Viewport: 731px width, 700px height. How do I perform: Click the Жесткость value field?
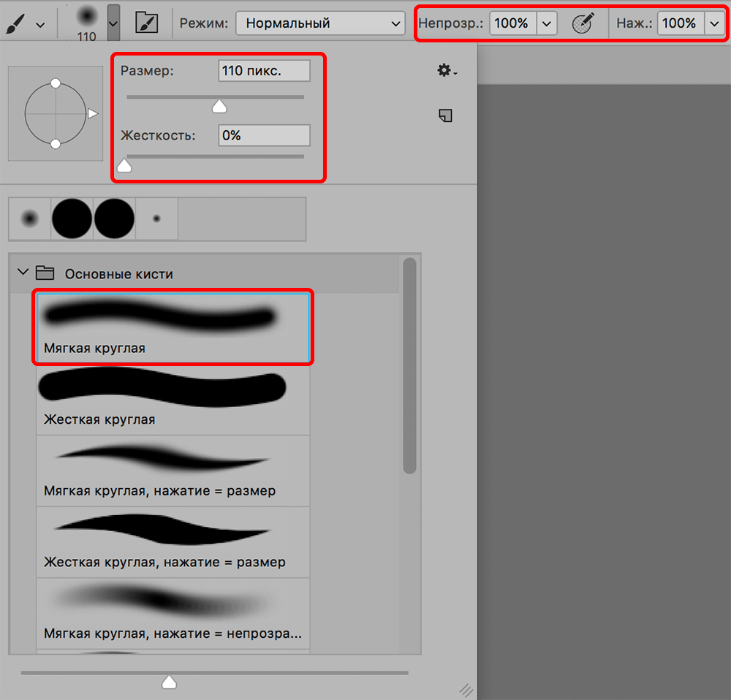point(263,136)
